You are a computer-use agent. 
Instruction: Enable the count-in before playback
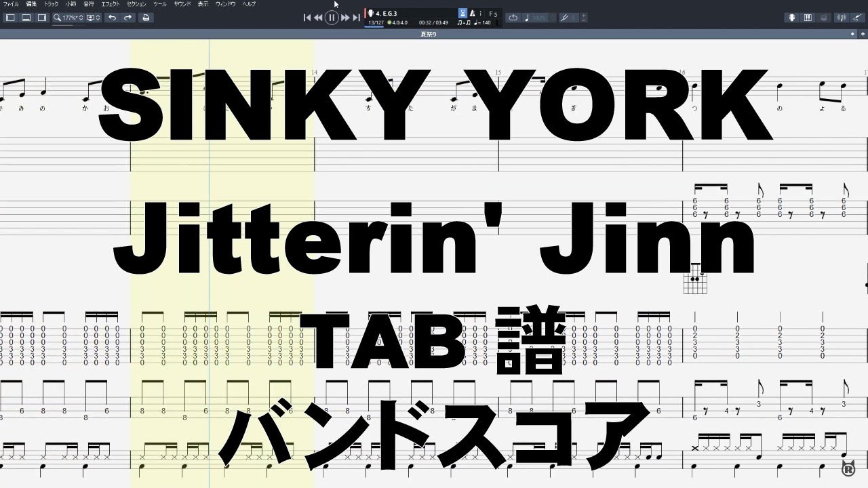[x=462, y=13]
